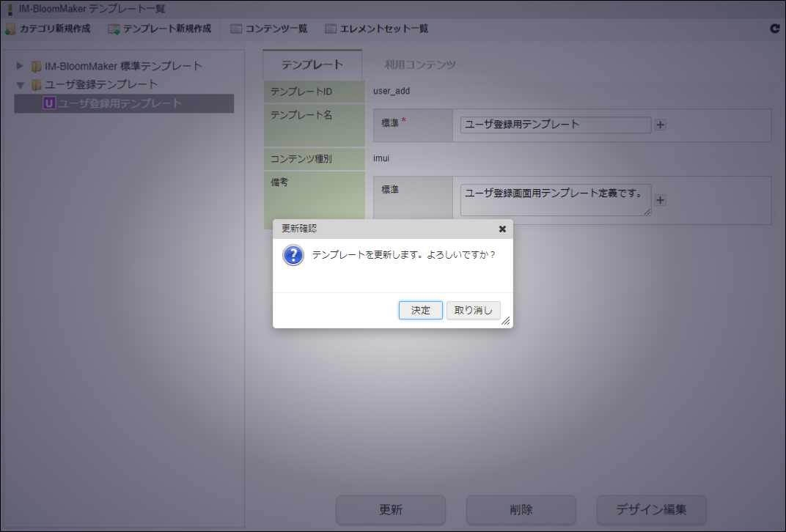This screenshot has width=786, height=532.
Task: Select the purple U template icon
Action: click(49, 103)
